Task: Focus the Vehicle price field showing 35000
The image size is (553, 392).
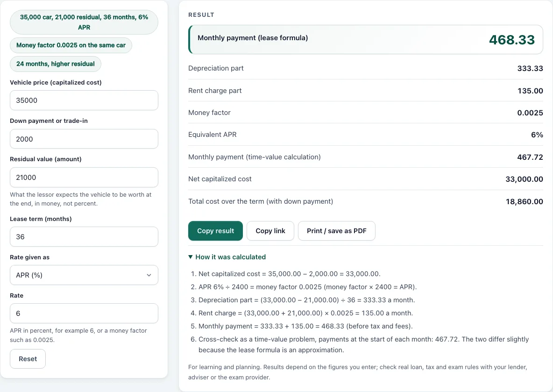Action: click(x=84, y=100)
